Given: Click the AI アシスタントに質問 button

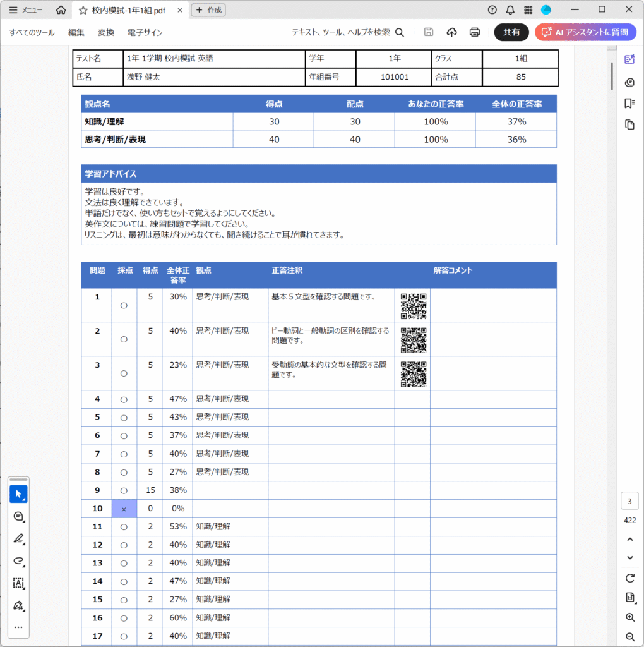Looking at the screenshot, I should click(x=585, y=32).
